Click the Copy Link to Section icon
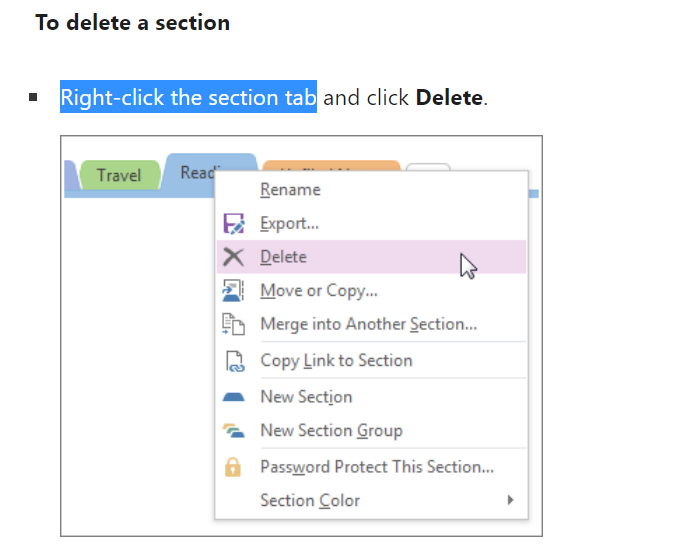Image resolution: width=681 pixels, height=555 pixels. point(233,361)
